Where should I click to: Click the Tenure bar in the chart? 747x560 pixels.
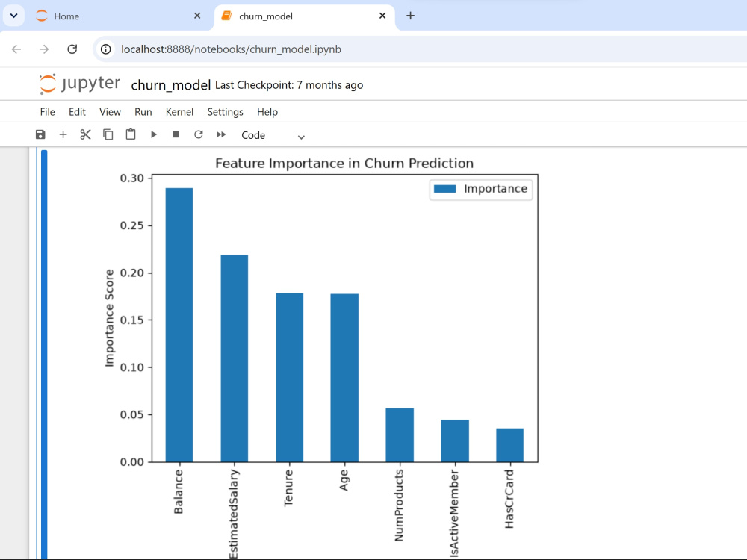pyautogui.click(x=290, y=378)
